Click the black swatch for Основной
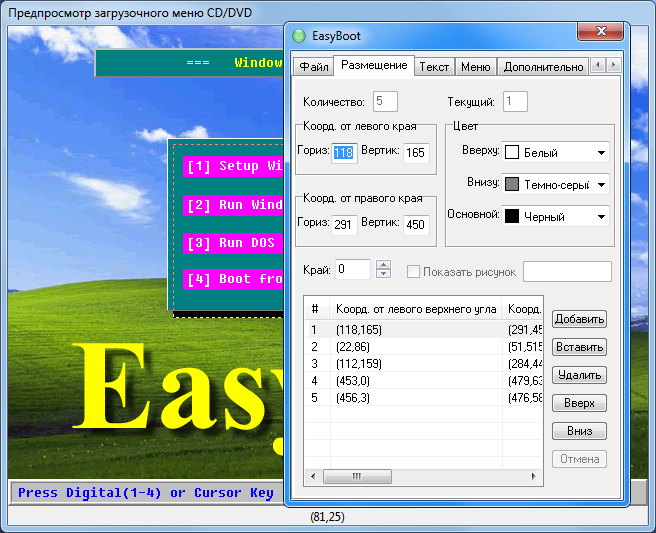 (x=512, y=216)
